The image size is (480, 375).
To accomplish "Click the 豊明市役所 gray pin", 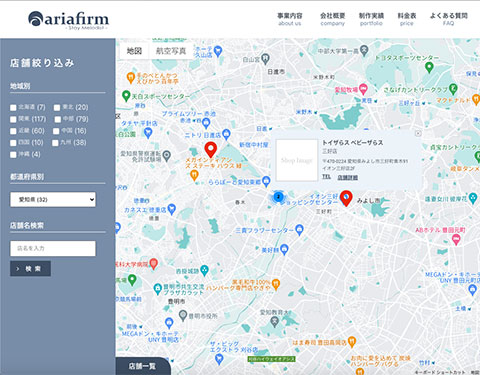I will (183, 315).
